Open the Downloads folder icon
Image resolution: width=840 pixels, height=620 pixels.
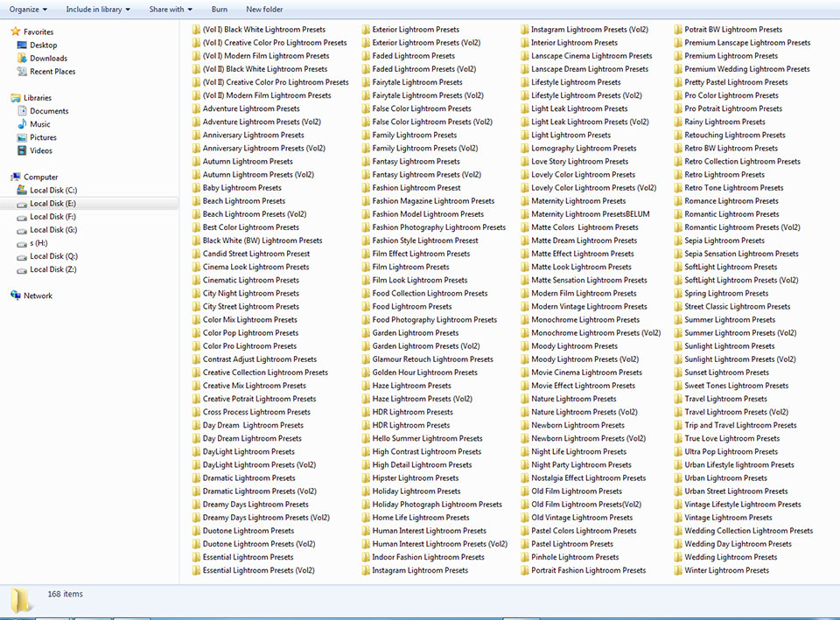pos(22,58)
